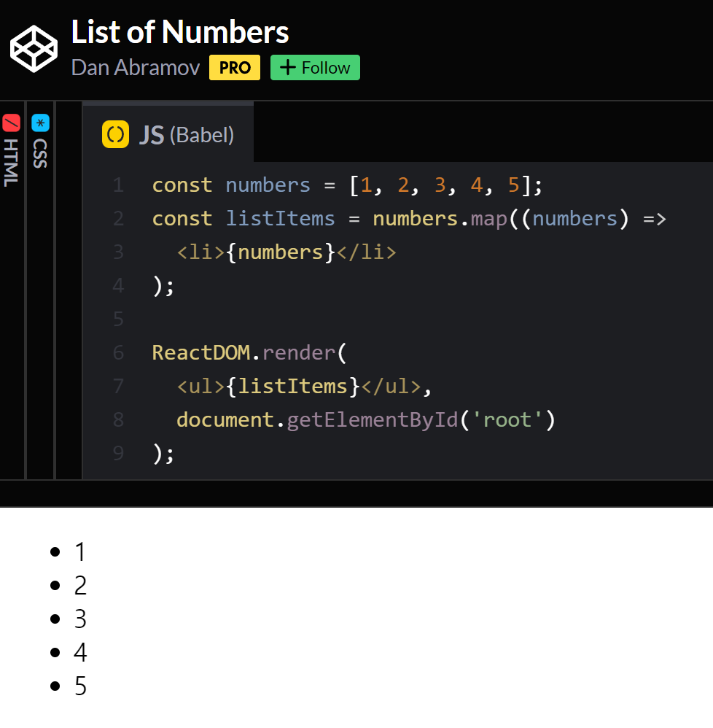Select the JS (Babel) tab
The width and height of the screenshot is (713, 728).
tap(168, 133)
